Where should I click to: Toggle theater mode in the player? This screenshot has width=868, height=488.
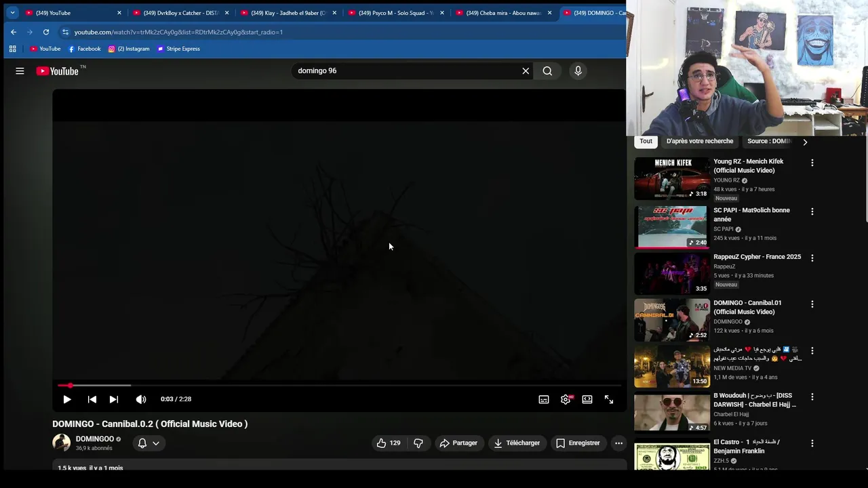click(587, 399)
